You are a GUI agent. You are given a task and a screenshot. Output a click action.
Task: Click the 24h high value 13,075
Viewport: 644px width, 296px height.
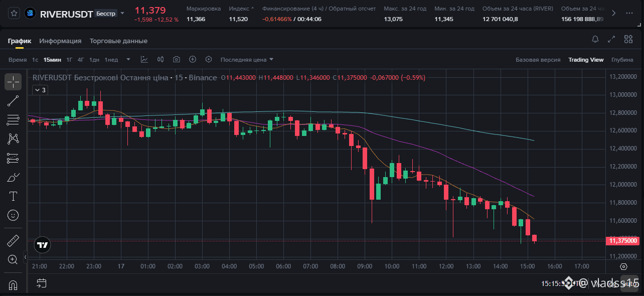click(x=393, y=19)
